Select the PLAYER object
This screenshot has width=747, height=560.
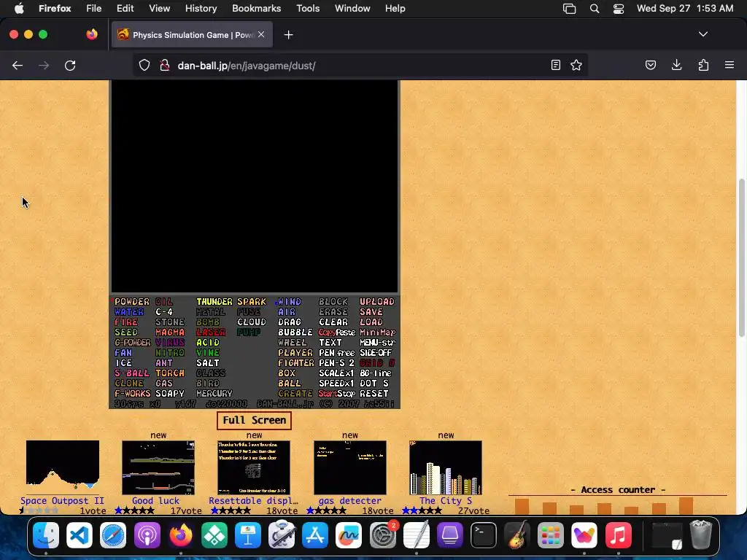(295, 353)
